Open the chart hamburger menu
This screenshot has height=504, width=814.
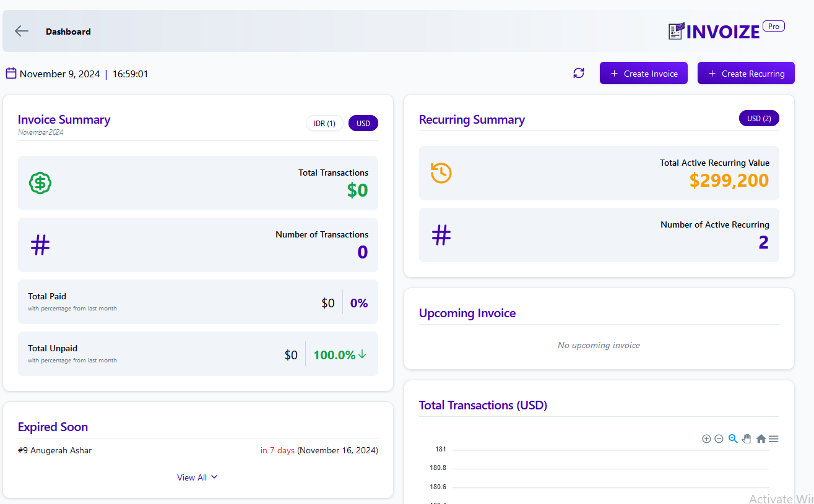[x=774, y=438]
